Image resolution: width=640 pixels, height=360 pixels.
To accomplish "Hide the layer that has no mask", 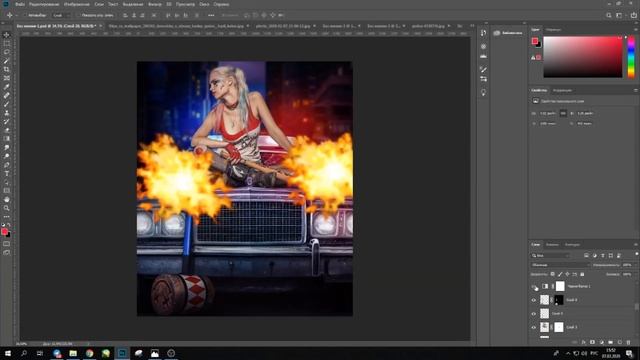I will tap(534, 313).
